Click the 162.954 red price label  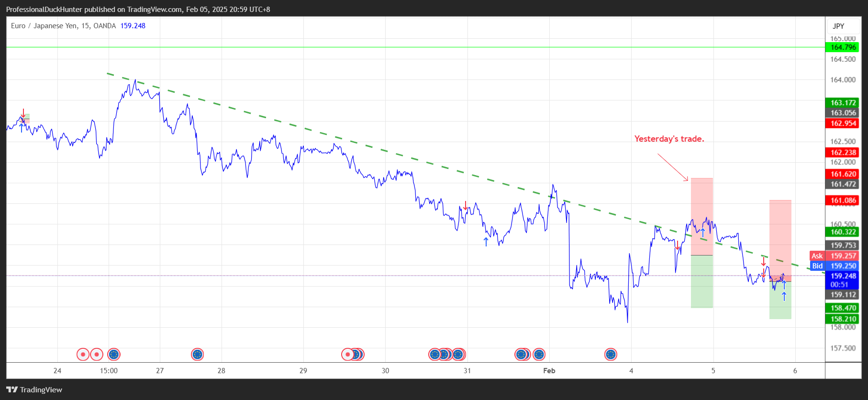(843, 123)
